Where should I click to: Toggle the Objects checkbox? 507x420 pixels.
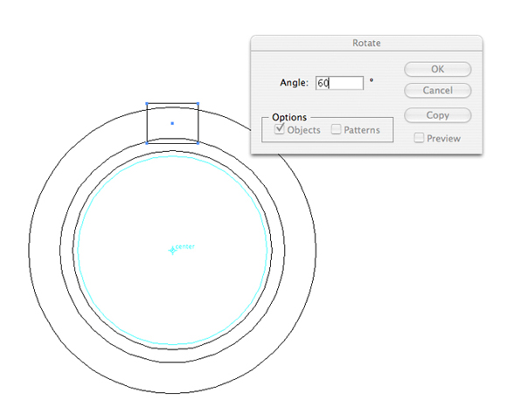(x=280, y=129)
